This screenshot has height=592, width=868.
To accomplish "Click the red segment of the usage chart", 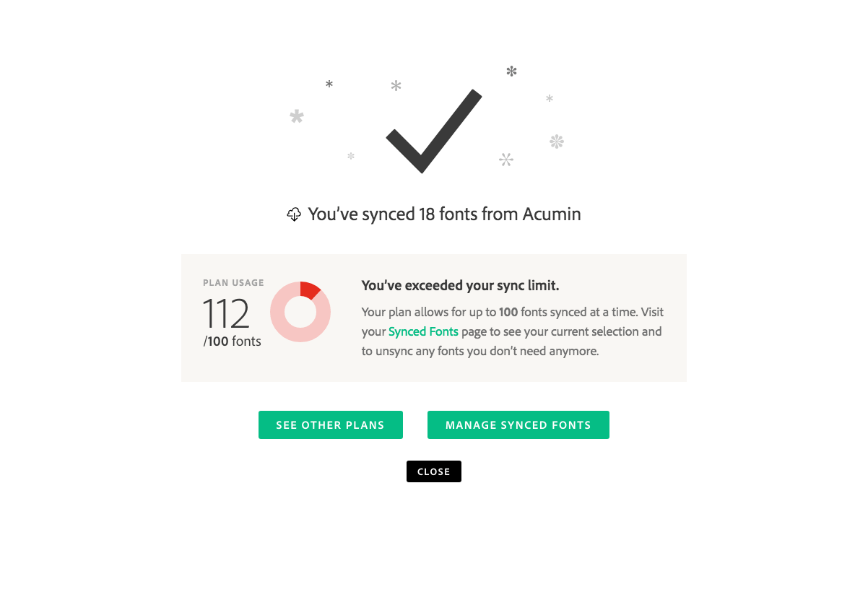I will 309,289.
